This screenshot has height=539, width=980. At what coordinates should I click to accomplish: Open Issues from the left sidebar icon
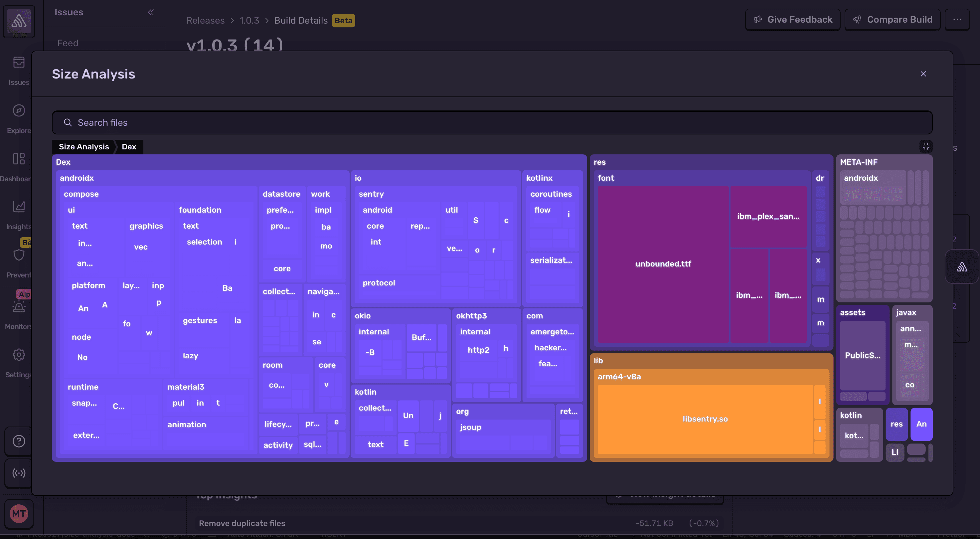point(18,62)
